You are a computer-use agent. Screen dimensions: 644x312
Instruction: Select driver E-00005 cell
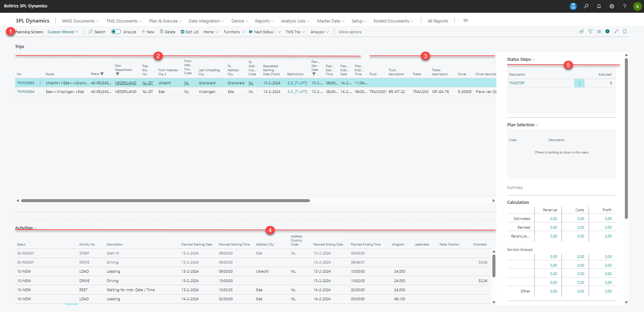pos(465,92)
